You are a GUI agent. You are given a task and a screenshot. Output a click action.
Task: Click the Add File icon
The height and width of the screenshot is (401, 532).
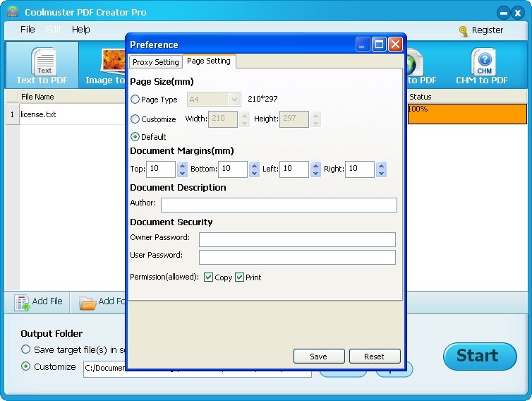coord(22,303)
